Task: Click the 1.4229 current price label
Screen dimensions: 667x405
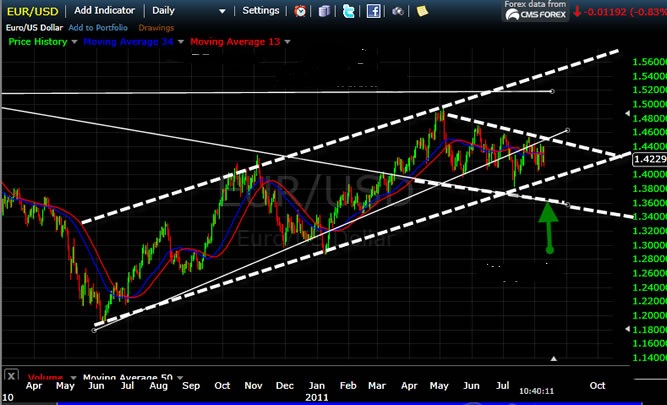Action: coord(649,157)
